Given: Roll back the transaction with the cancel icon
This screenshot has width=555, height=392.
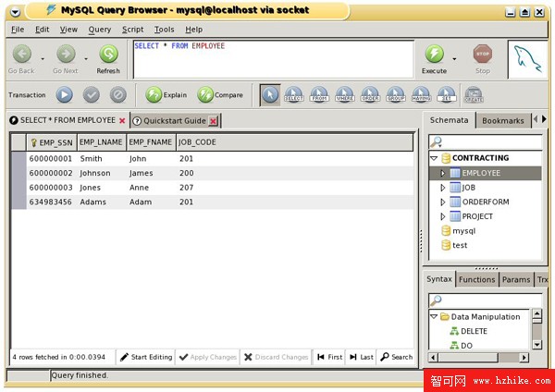Looking at the screenshot, I should [117, 95].
